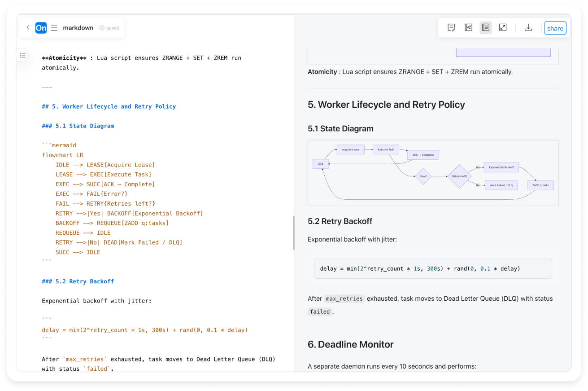
Task: Click the 'Execute Task' node in diagram
Action: 386,149
